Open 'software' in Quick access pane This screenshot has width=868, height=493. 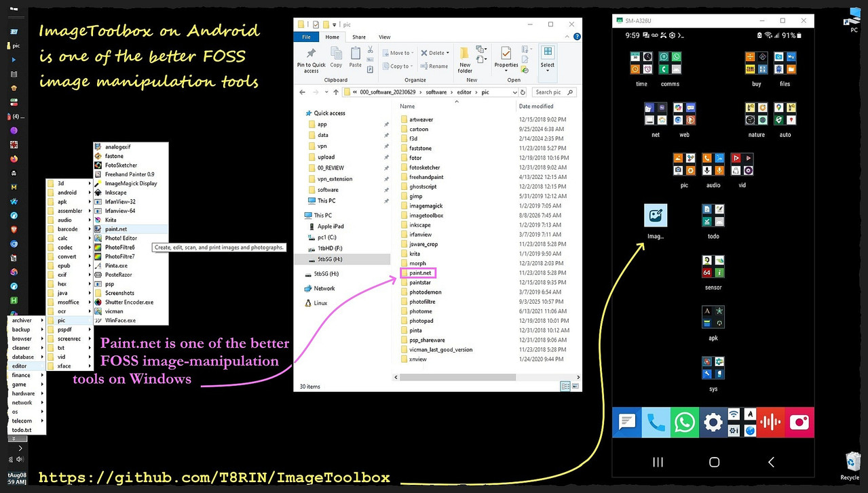point(328,190)
